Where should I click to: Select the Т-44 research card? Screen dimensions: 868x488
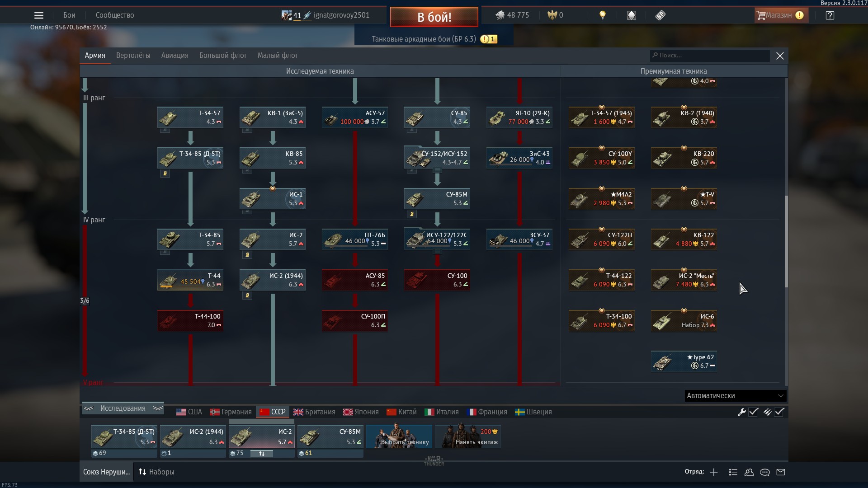[190, 280]
